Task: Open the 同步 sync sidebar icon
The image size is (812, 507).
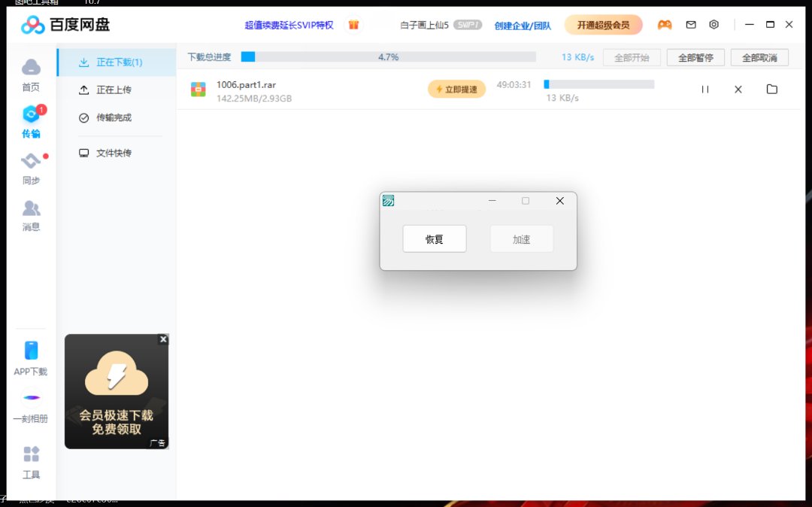Action: tap(31, 161)
